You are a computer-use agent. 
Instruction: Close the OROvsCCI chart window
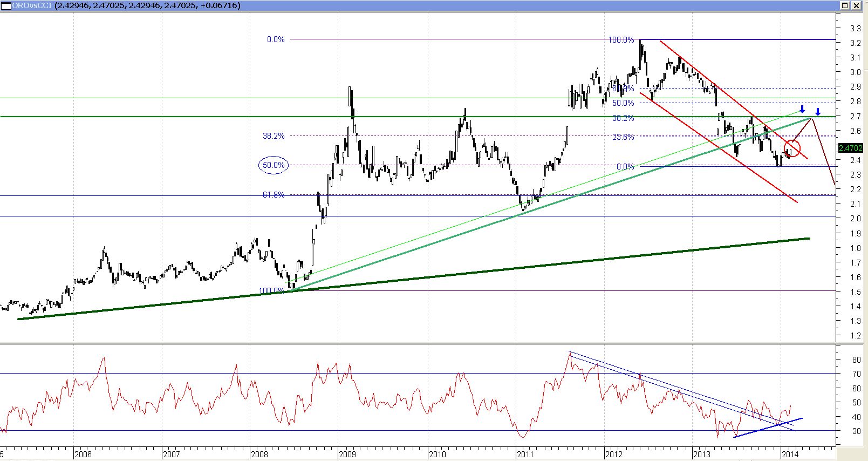tap(856, 5)
